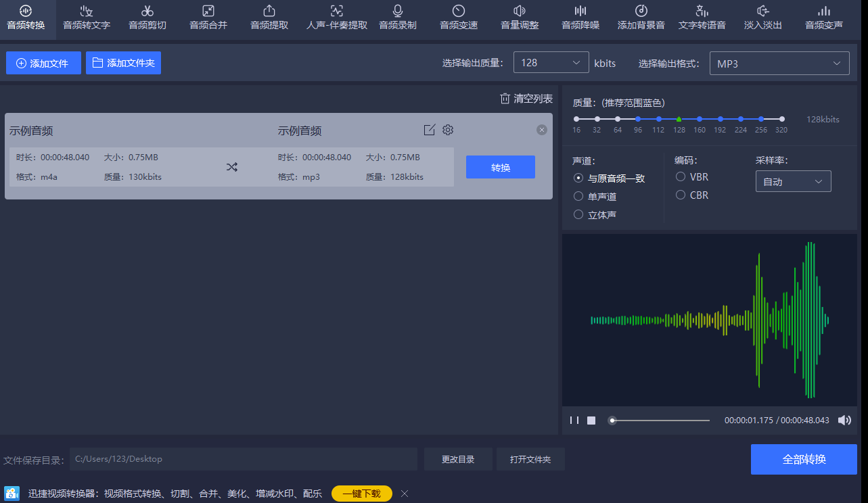This screenshot has height=503, width=868.
Task: Remove 示例音频 with the round X
Action: (x=542, y=130)
